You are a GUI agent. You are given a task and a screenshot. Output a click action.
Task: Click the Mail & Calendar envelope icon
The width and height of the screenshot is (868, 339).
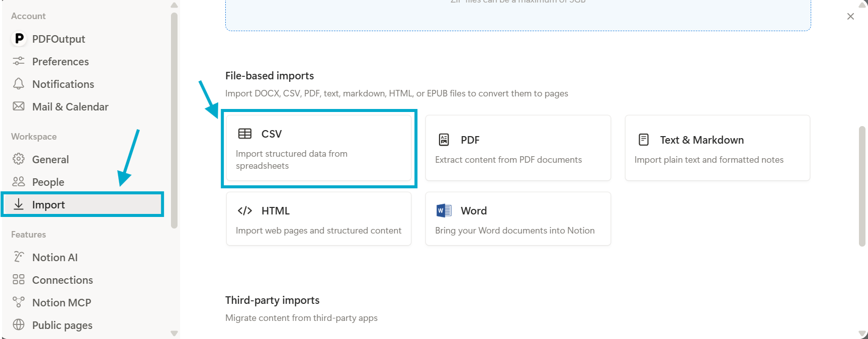[19, 106]
